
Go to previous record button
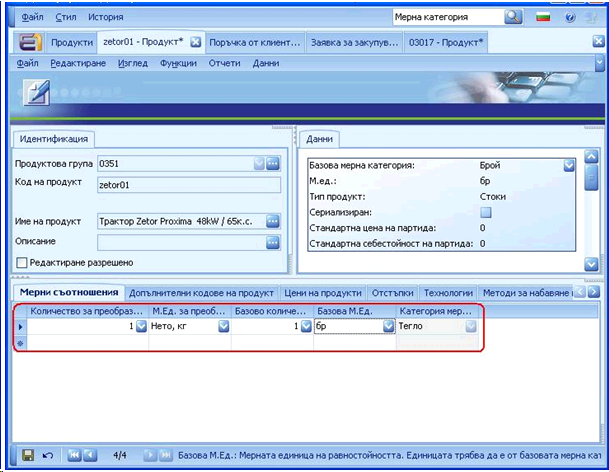(90, 455)
